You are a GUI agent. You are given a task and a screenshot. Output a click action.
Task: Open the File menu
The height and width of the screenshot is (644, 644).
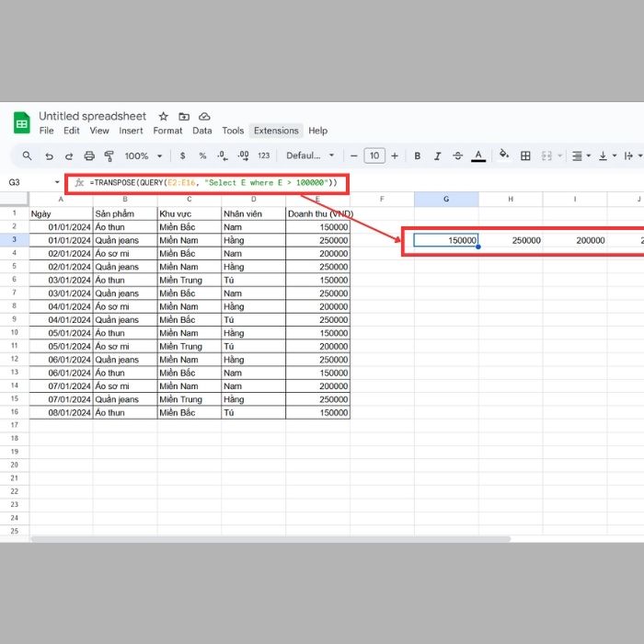(46, 131)
